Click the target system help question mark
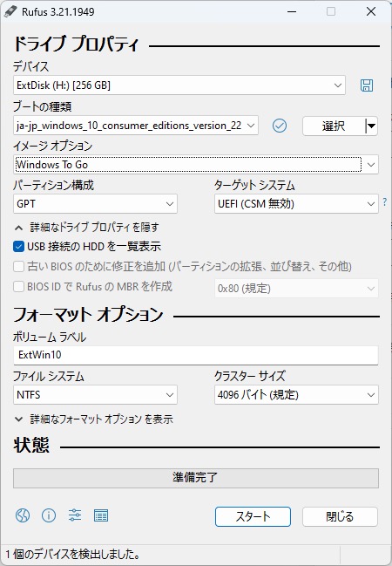 pyautogui.click(x=384, y=201)
